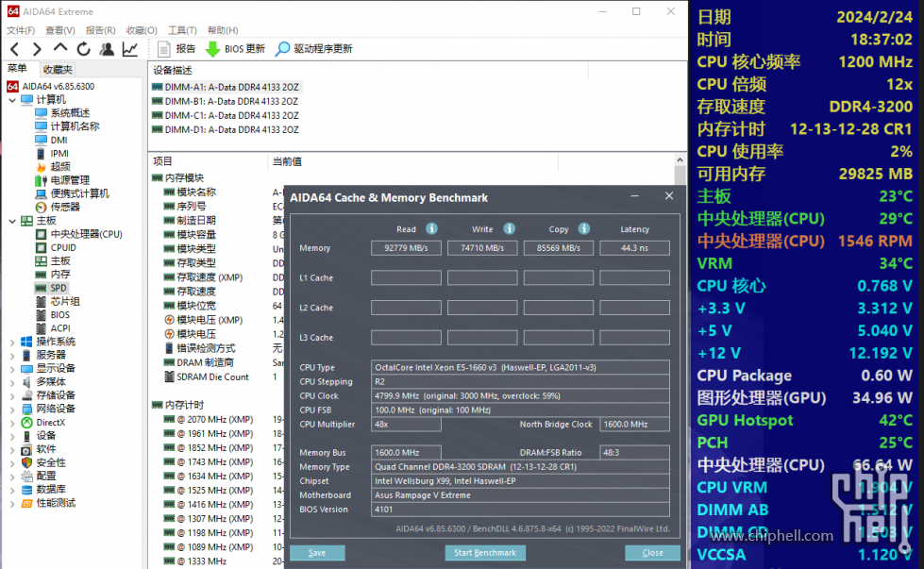Expand the 多媒体 tree node
Viewport: 924px width, 569px height.
click(x=12, y=382)
